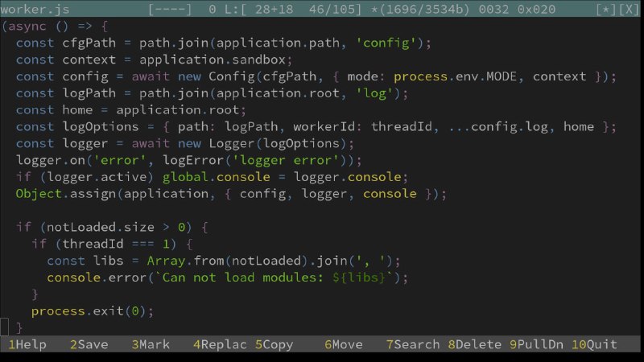Click 'const libs' declaration
The image size is (644, 362).
(85, 261)
